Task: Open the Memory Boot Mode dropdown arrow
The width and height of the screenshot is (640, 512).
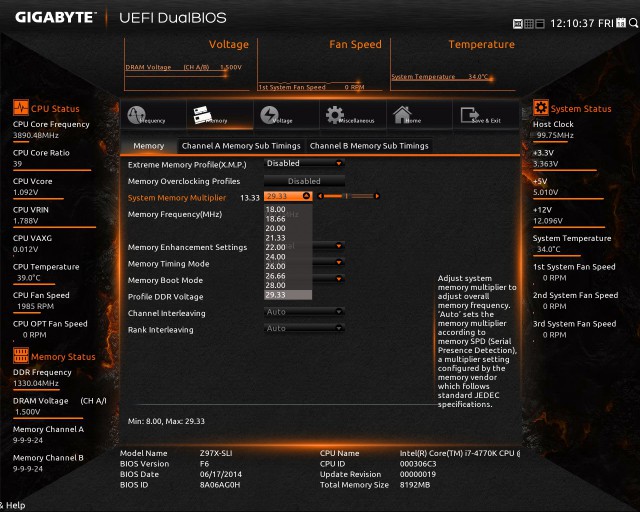Action: 339,279
